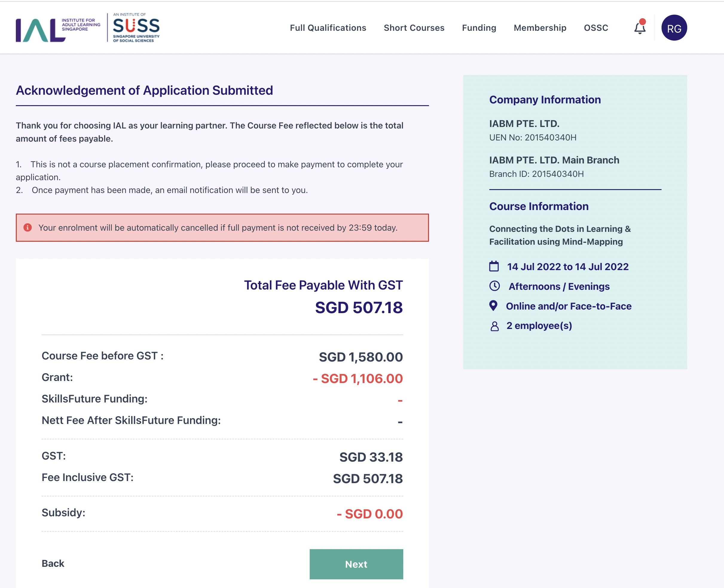Screen dimensions: 724x588
Task: Click the green Next button
Action: tap(356, 564)
